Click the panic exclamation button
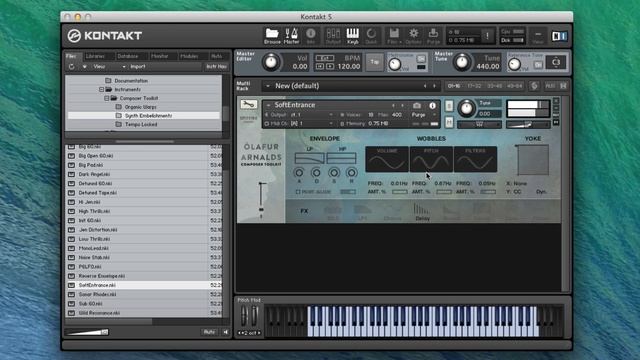This screenshot has height=360, width=640. tap(487, 36)
